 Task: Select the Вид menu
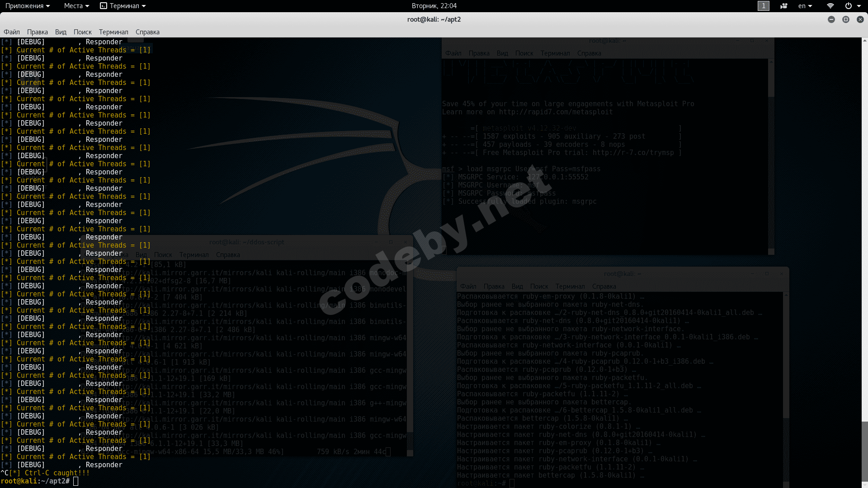(x=61, y=32)
